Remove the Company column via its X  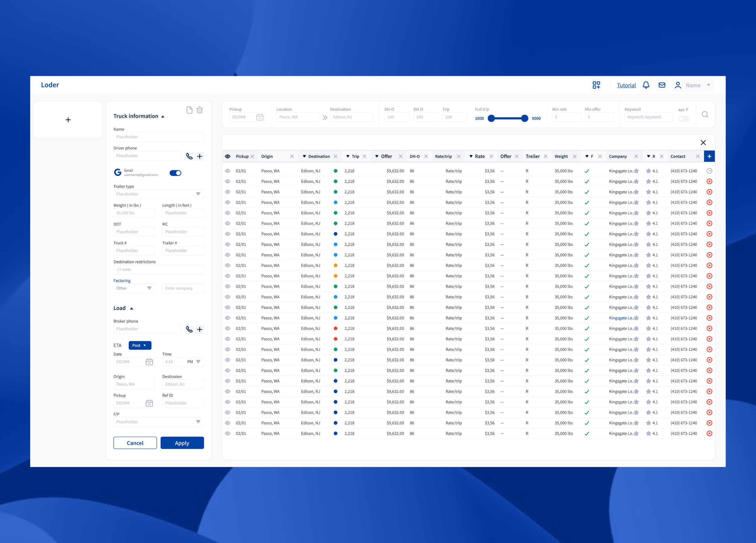click(x=636, y=156)
